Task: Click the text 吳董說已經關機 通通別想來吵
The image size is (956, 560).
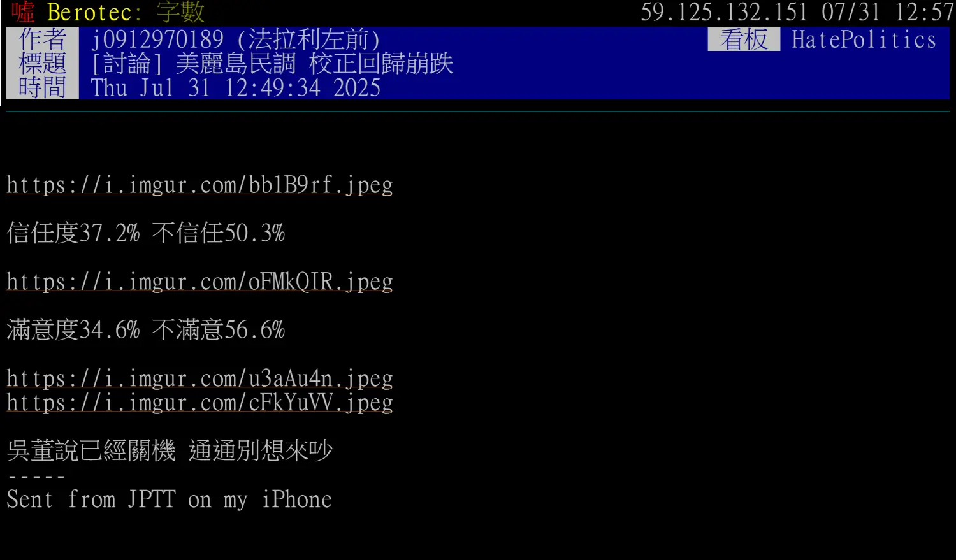Action: tap(170, 451)
